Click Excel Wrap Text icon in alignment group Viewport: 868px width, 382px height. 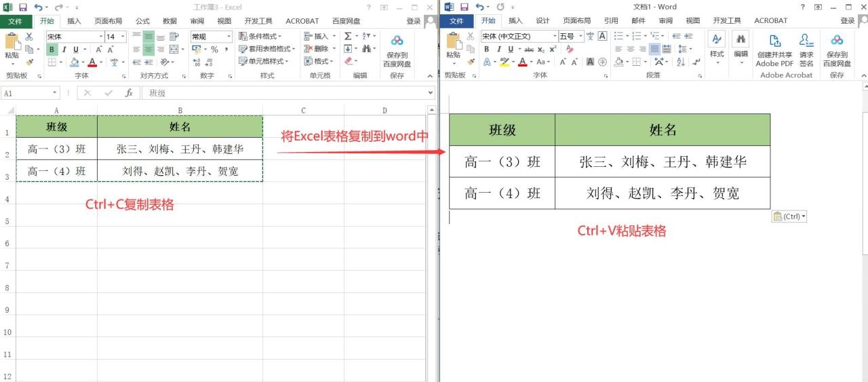click(174, 37)
